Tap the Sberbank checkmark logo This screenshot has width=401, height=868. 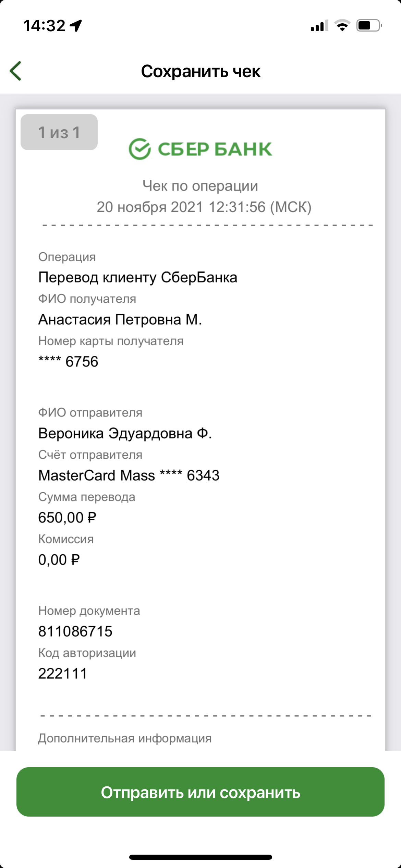[139, 149]
